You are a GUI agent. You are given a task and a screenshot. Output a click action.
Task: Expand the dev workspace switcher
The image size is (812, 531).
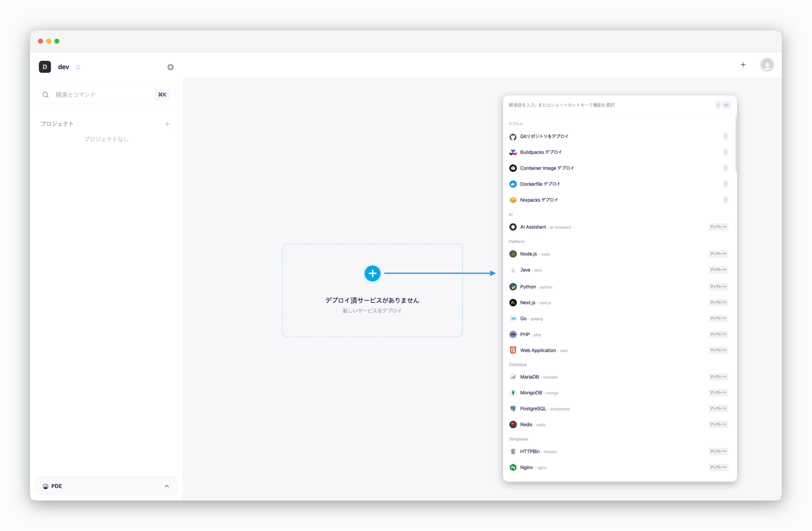pyautogui.click(x=78, y=67)
